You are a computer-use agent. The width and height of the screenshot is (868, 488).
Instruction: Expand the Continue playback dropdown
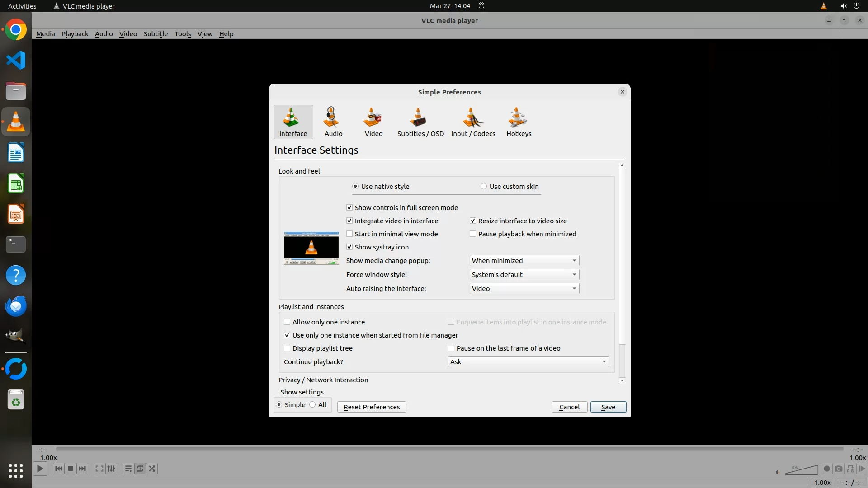(x=528, y=362)
